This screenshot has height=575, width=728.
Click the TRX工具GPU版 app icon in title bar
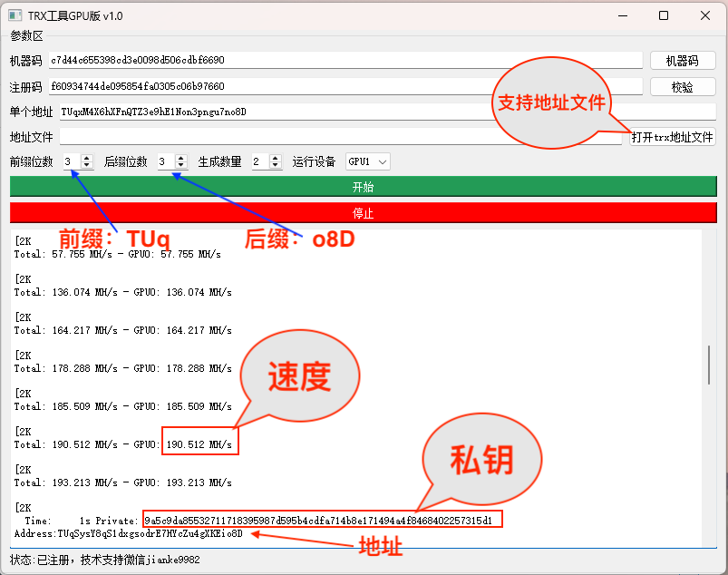click(x=15, y=15)
